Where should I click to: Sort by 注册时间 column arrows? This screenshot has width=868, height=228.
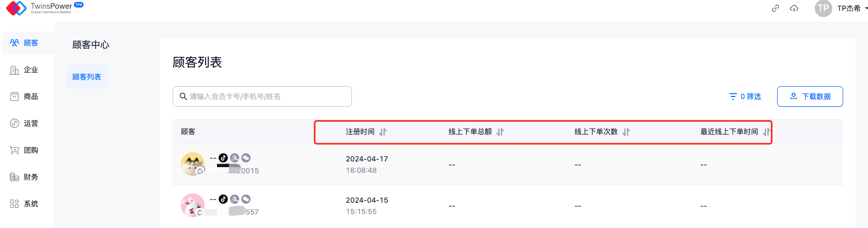pos(383,132)
